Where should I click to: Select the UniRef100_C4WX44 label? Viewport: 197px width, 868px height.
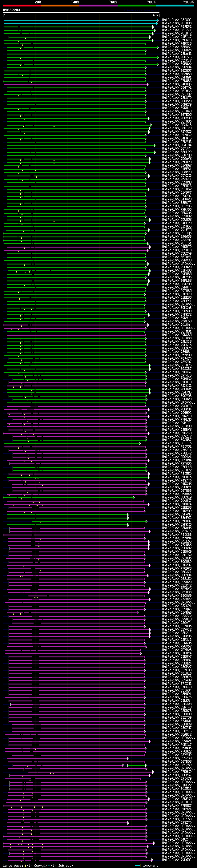[x=177, y=839]
